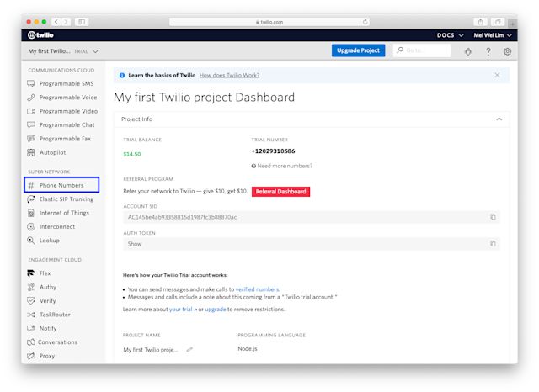Click the Twilio logo
The height and width of the screenshot is (392, 539).
(40, 35)
